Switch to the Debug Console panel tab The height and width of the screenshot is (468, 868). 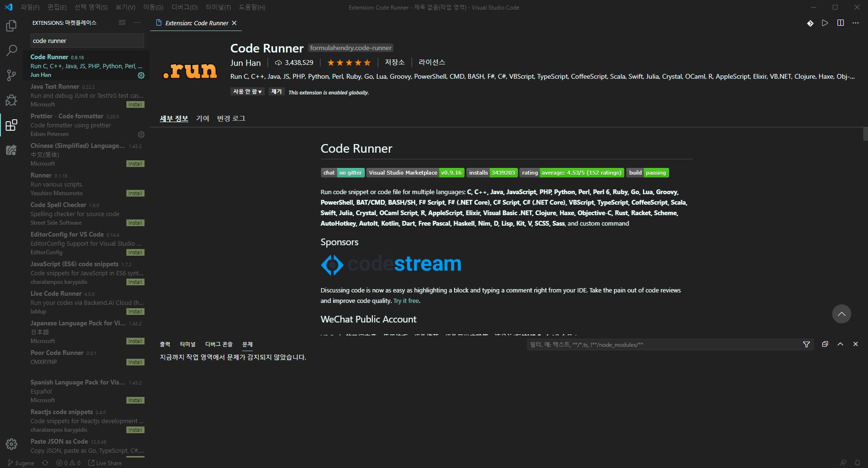pos(219,344)
